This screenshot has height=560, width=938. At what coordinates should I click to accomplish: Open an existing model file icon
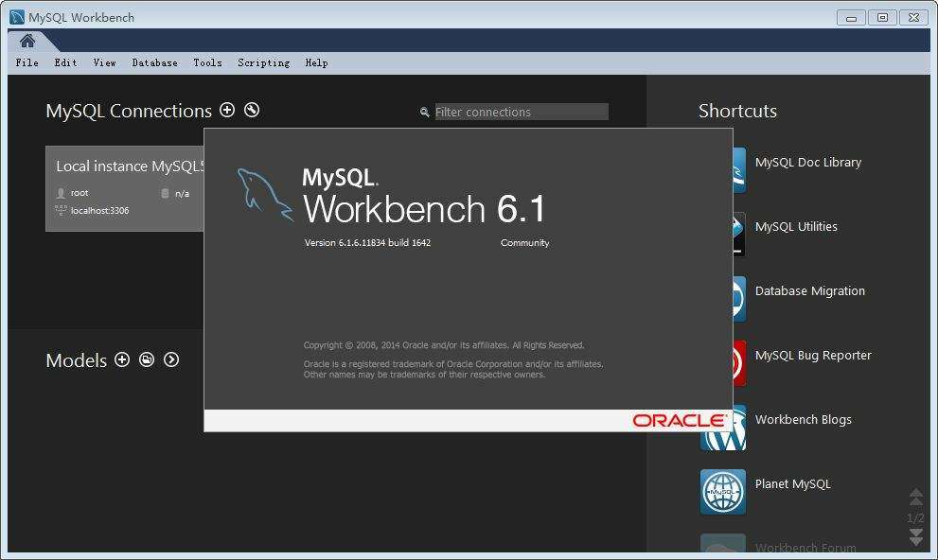pos(147,359)
